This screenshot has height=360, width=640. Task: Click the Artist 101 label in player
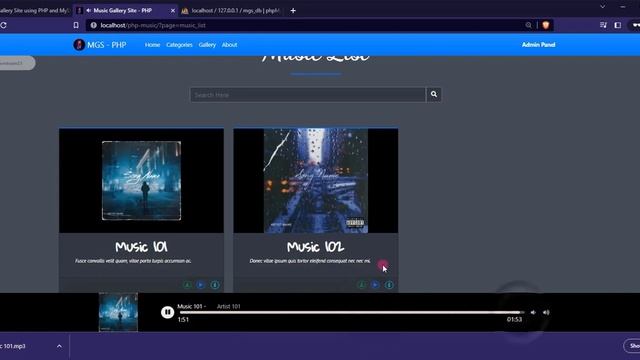point(229,306)
